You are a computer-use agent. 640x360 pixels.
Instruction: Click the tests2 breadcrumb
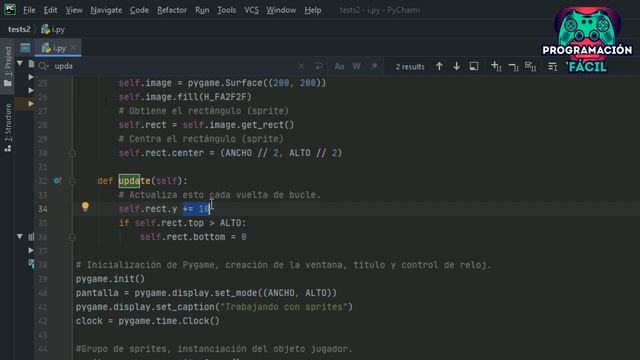coord(19,29)
